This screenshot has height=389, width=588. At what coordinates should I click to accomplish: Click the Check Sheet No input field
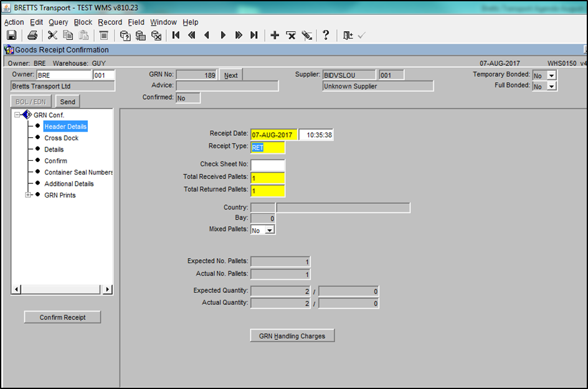pyautogui.click(x=268, y=165)
